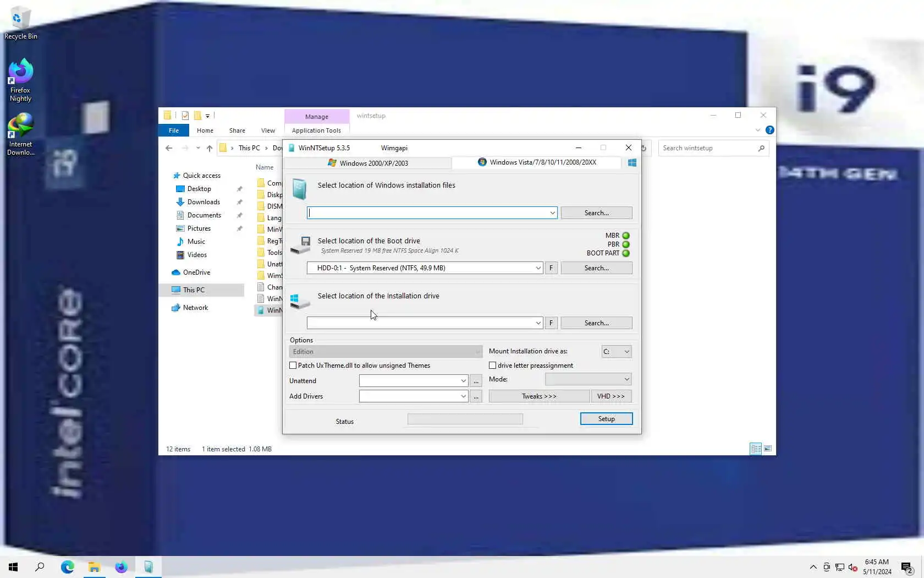Click the PBR green status indicator
Viewport: 924px width, 578px height.
point(626,244)
